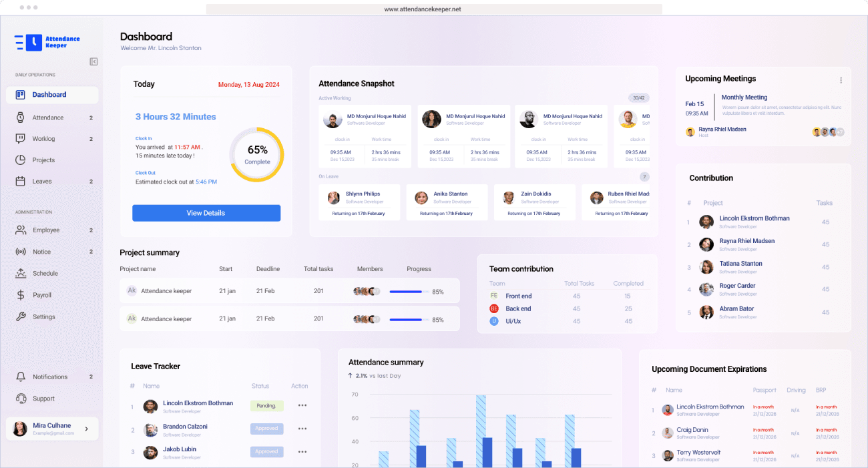The image size is (868, 468).
Task: Click the View Details button
Action: point(206,213)
